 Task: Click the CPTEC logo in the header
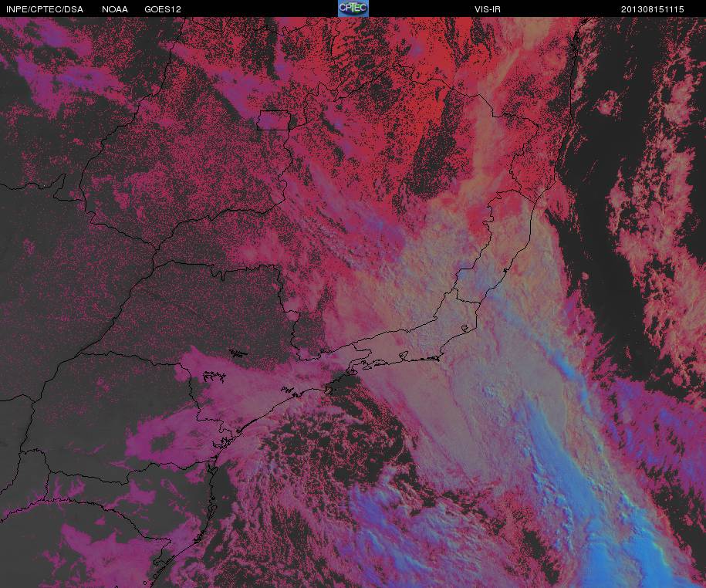(353, 8)
